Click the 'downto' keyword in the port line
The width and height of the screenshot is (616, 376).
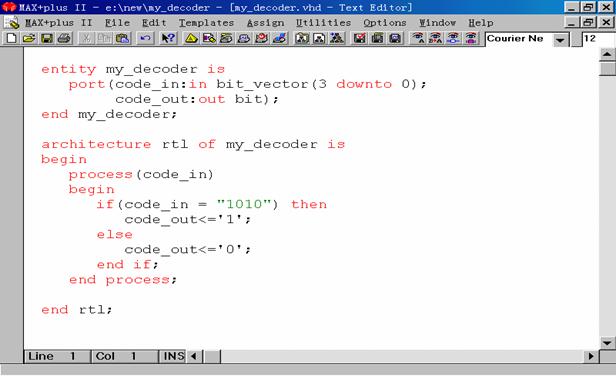364,84
